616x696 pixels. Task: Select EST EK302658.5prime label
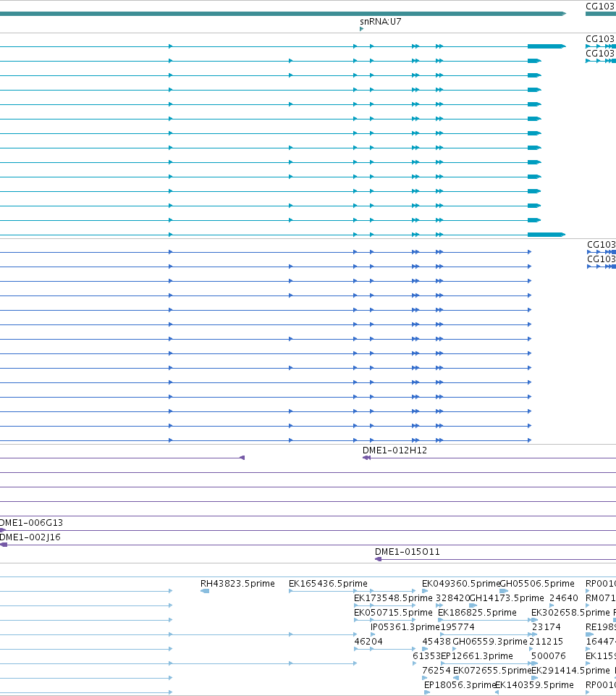(x=571, y=613)
